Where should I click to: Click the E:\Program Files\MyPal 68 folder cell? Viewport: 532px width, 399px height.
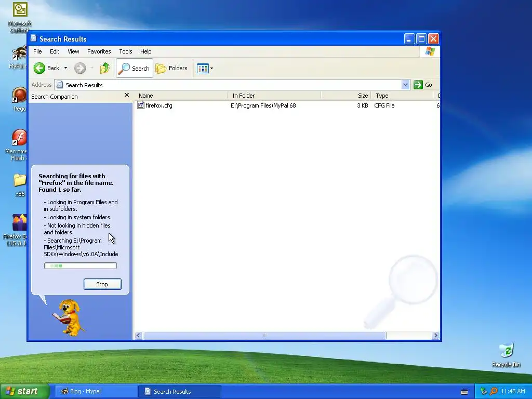263,105
